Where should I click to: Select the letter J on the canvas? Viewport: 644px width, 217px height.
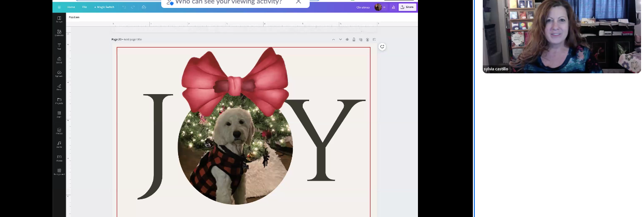155,147
